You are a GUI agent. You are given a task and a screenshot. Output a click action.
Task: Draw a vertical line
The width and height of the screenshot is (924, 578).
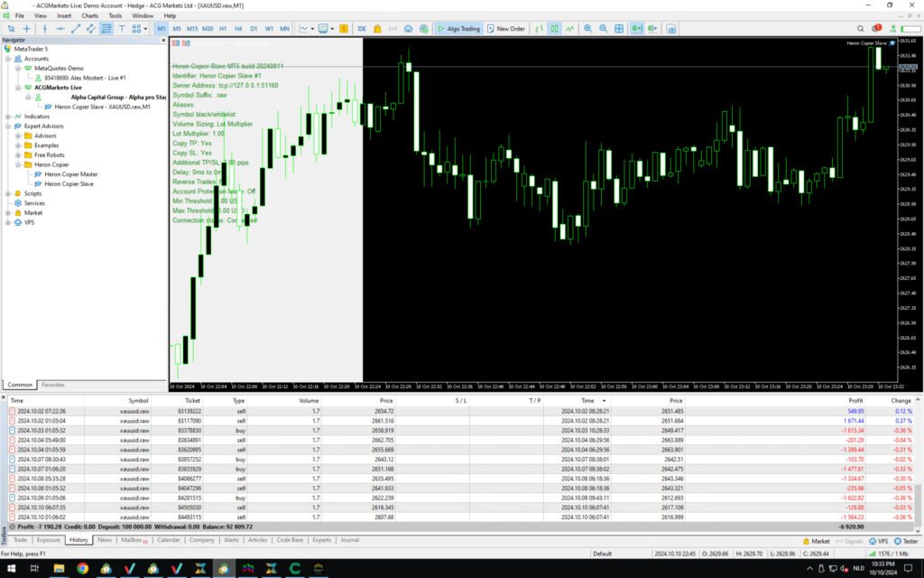(45, 28)
